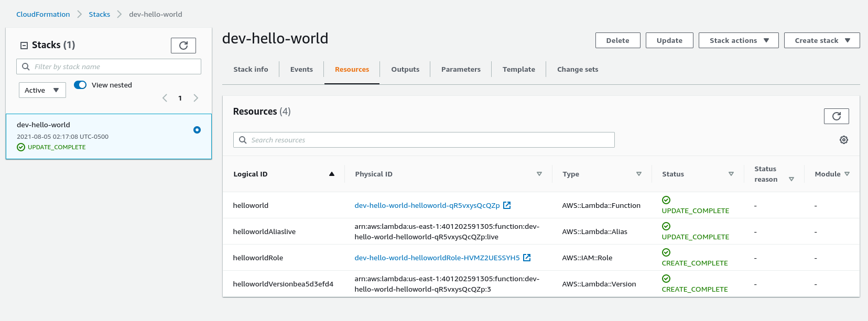Open resources table settings gear
Viewport: 868px width, 321px height.
[x=844, y=140]
